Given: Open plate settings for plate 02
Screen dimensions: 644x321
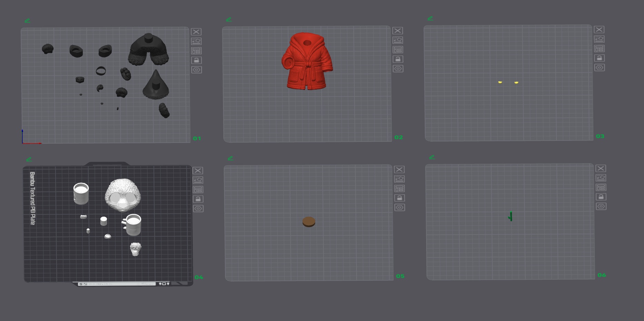Looking at the screenshot, I should pyautogui.click(x=398, y=69).
